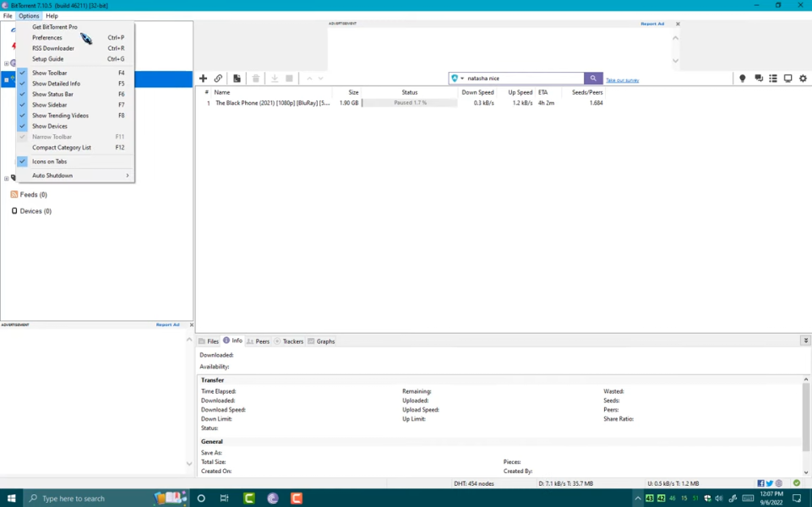The image size is (812, 507).
Task: Switch to the Peers tab
Action: pyautogui.click(x=258, y=341)
